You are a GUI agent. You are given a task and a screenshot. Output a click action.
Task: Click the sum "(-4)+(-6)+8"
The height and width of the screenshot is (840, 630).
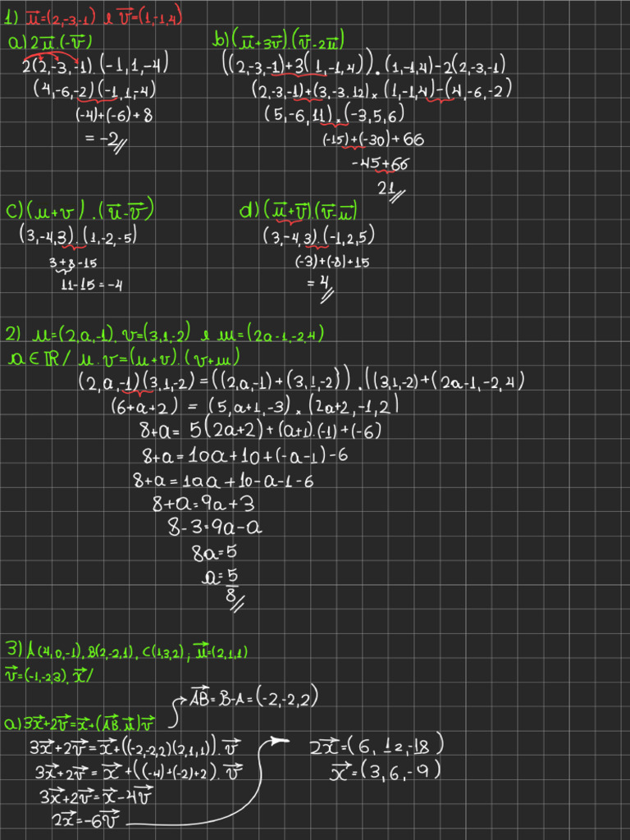(x=114, y=115)
